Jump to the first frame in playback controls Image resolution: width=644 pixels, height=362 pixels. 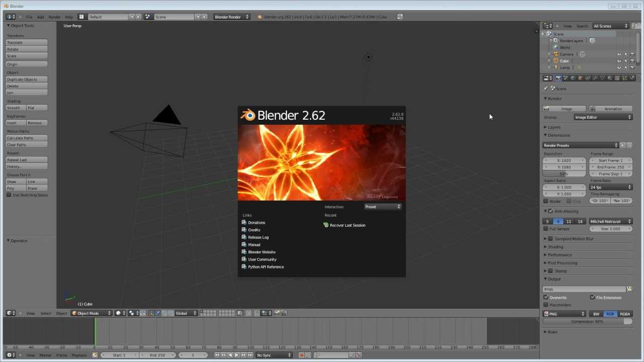click(x=217, y=355)
